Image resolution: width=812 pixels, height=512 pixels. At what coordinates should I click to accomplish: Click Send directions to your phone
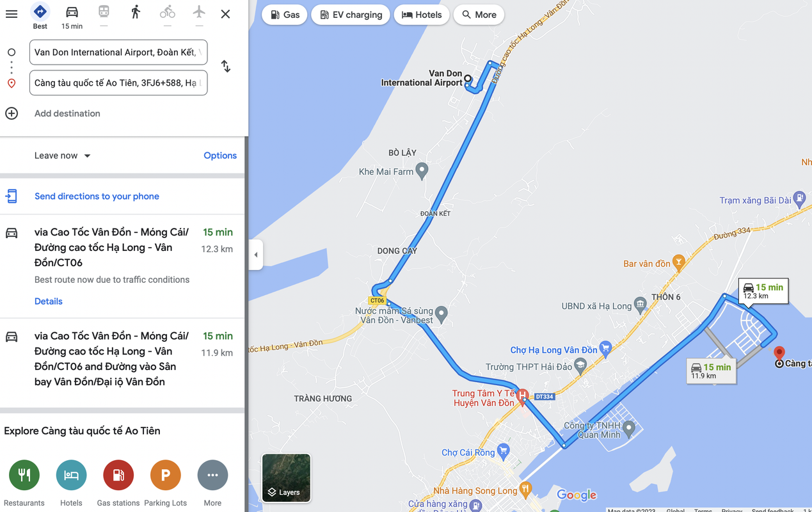pos(97,196)
